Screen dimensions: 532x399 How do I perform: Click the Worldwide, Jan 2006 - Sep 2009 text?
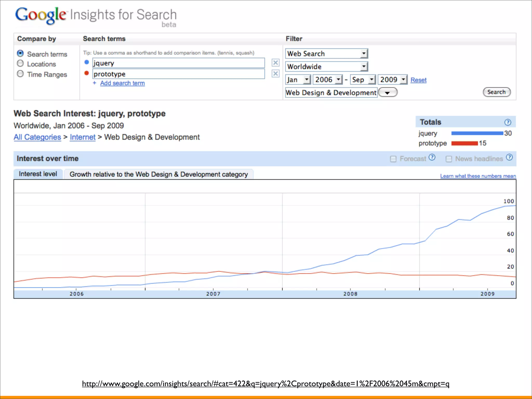tap(69, 125)
